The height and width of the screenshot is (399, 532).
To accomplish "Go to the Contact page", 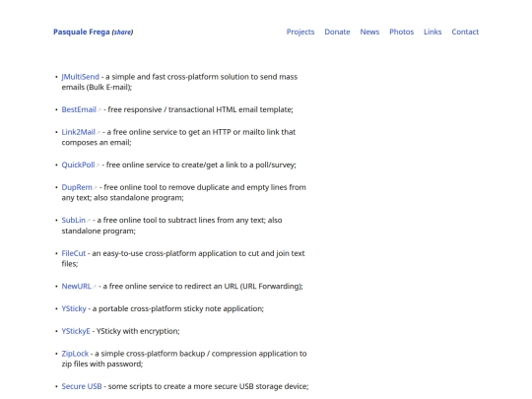I will 465,32.
